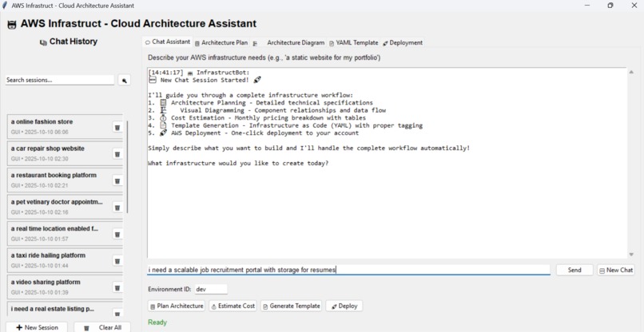Click the Deploy button
Image resolution: width=644 pixels, height=332 pixels.
click(344, 306)
